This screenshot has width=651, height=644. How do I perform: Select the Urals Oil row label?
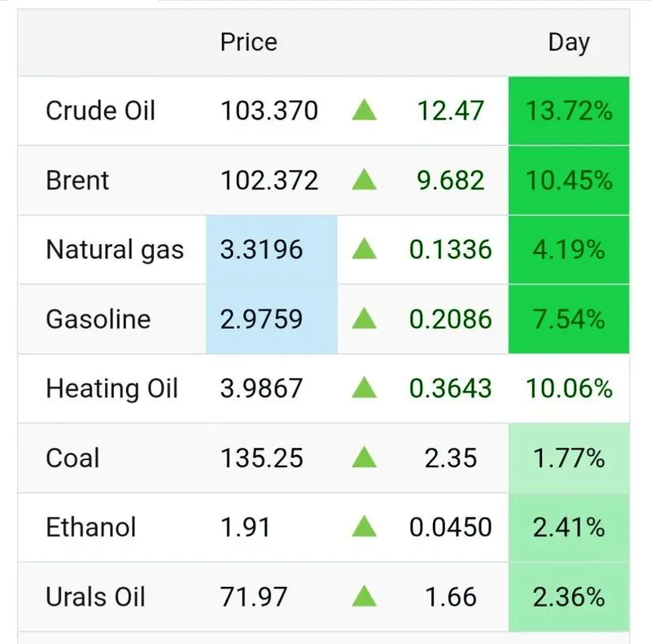pos(95,598)
